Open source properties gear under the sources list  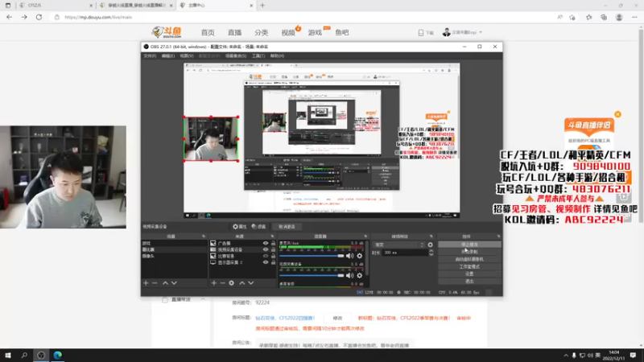point(231,283)
